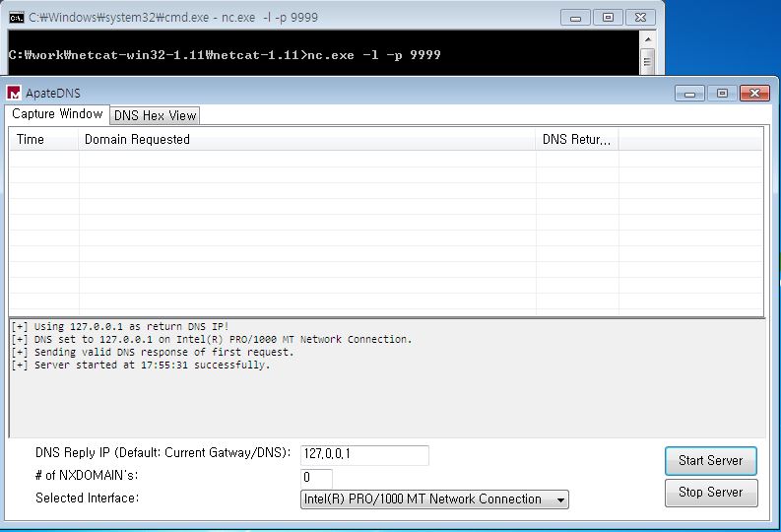Maximize the ApateDNS window
This screenshot has height=532, width=781.
pos(722,94)
